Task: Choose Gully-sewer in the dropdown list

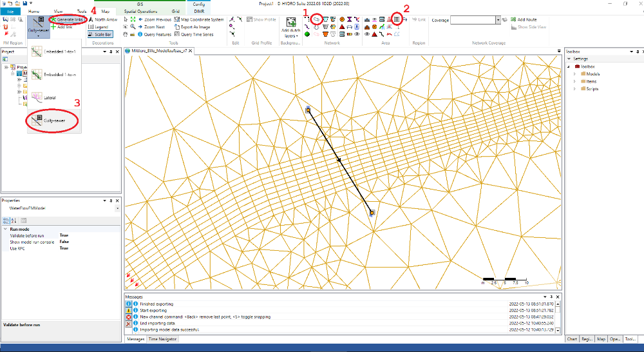Action: [54, 121]
